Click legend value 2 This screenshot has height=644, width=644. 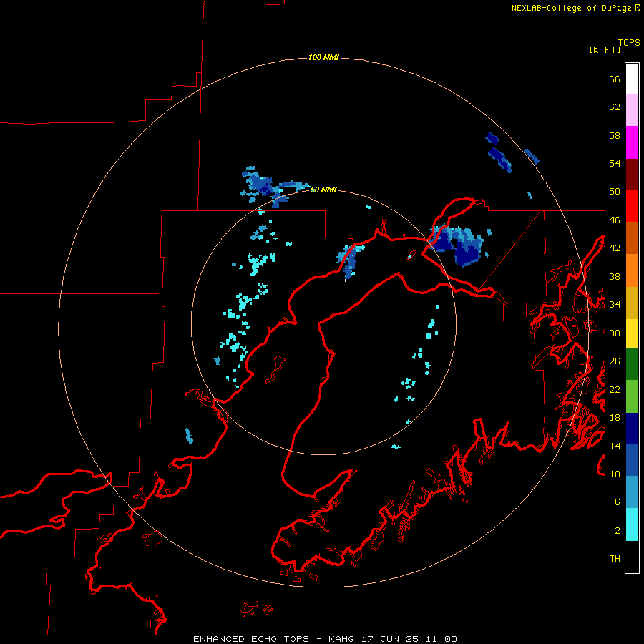pos(618,531)
